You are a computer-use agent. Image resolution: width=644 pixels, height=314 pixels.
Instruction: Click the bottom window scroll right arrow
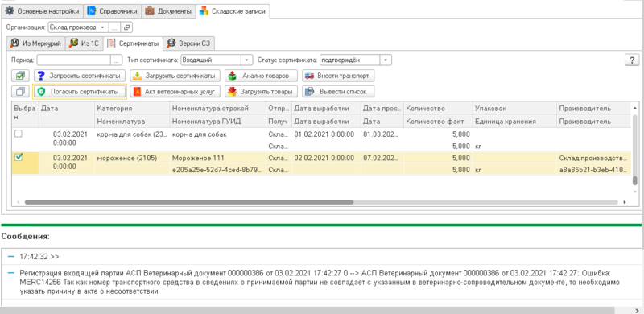click(x=637, y=310)
